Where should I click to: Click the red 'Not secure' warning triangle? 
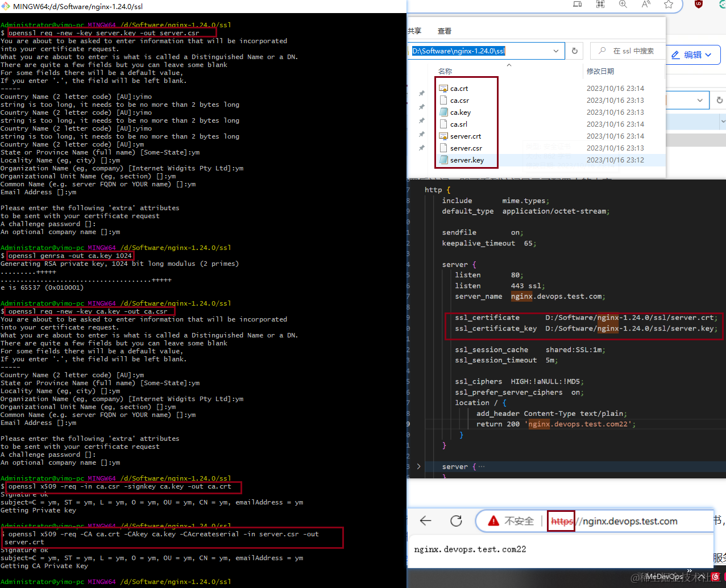tap(493, 521)
